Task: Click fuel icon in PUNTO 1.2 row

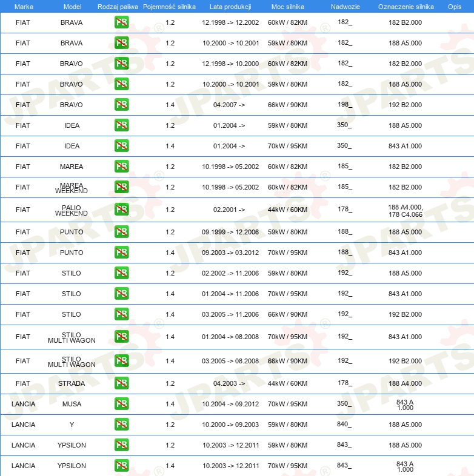Action: pyautogui.click(x=122, y=232)
